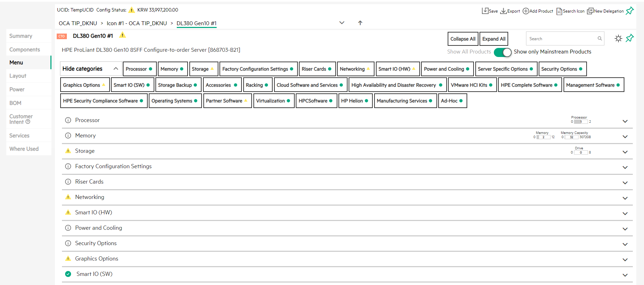The height and width of the screenshot is (285, 644).
Task: Click the up arrow in breadcrumb bar
Action: (360, 23)
